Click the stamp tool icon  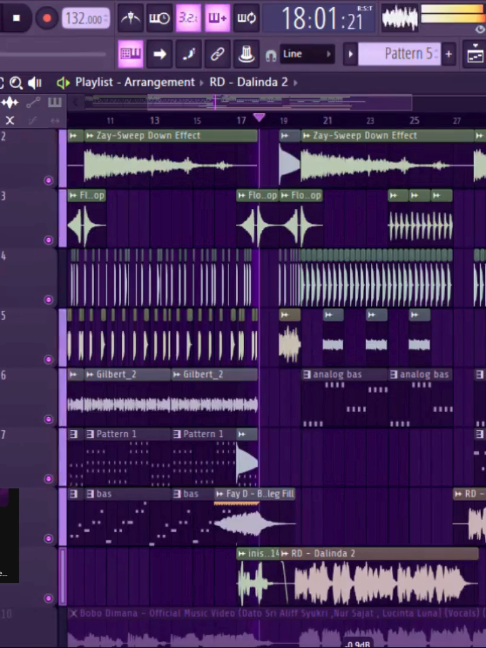tap(246, 54)
